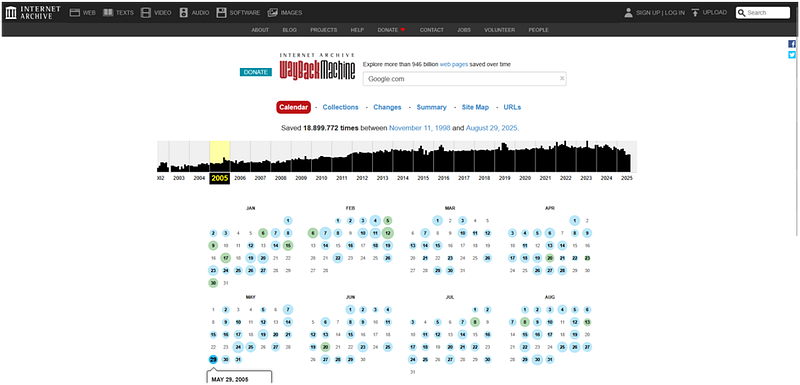
Task: Open the Video section icon
Action: tap(146, 13)
